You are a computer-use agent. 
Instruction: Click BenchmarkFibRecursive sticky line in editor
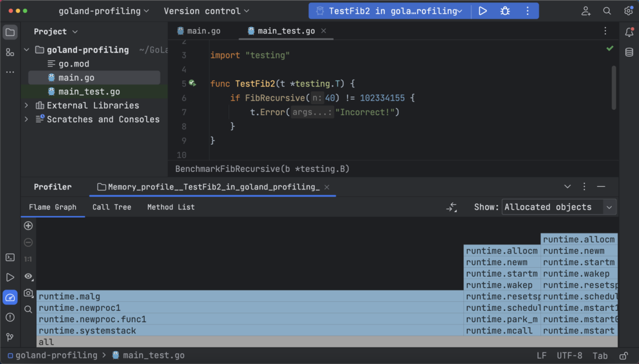coord(262,169)
